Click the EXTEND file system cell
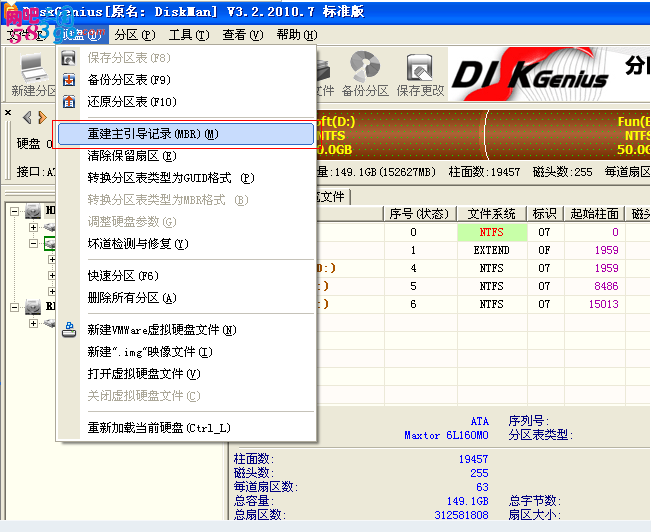 (x=492, y=250)
